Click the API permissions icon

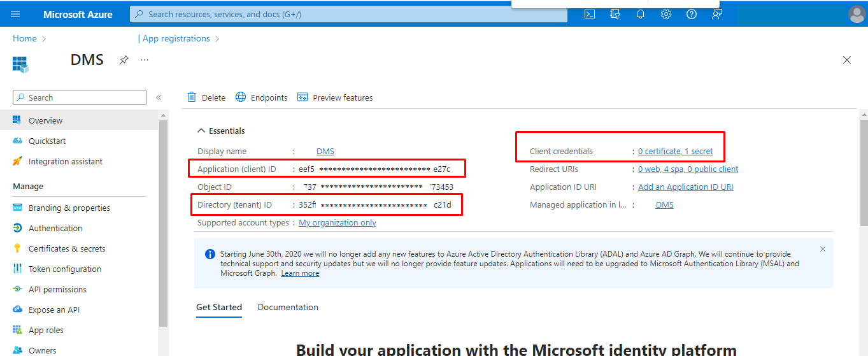(x=17, y=289)
